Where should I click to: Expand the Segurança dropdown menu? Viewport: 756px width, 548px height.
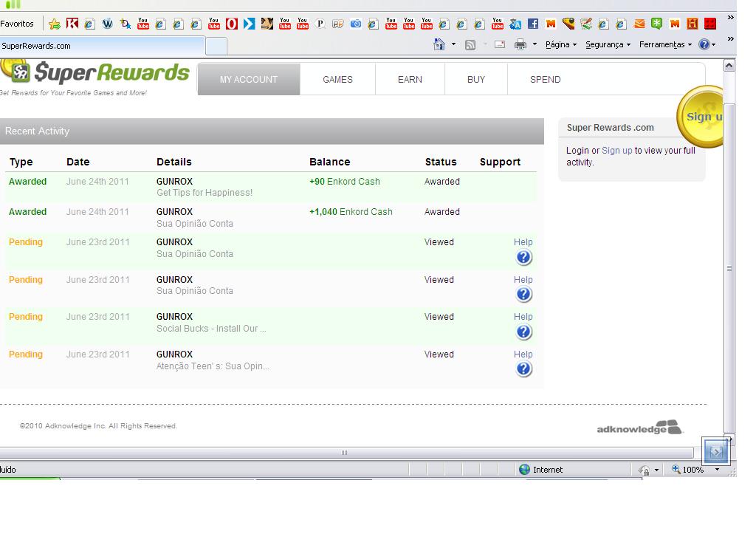pos(608,44)
